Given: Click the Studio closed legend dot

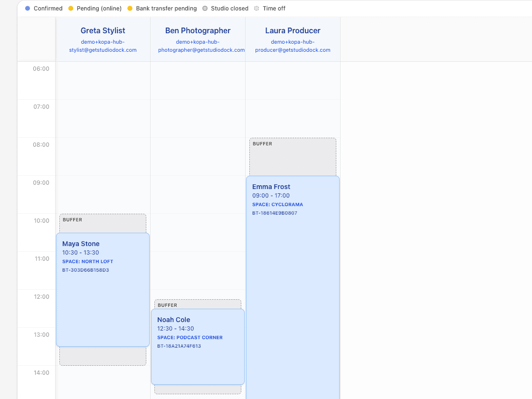Looking at the screenshot, I should pyautogui.click(x=204, y=8).
